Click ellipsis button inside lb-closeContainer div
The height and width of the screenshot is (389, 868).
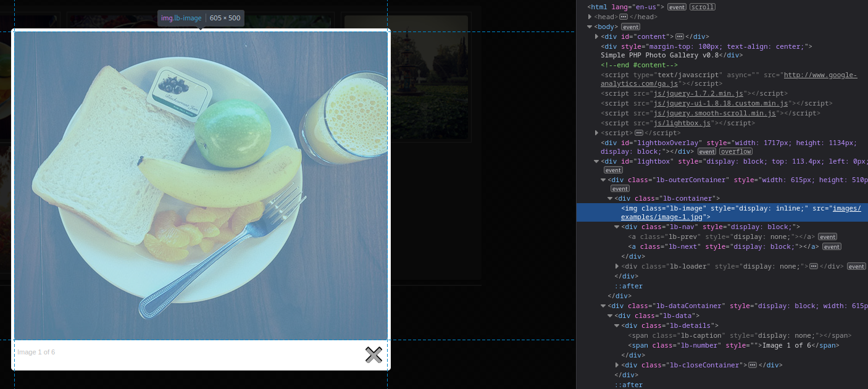coord(752,365)
